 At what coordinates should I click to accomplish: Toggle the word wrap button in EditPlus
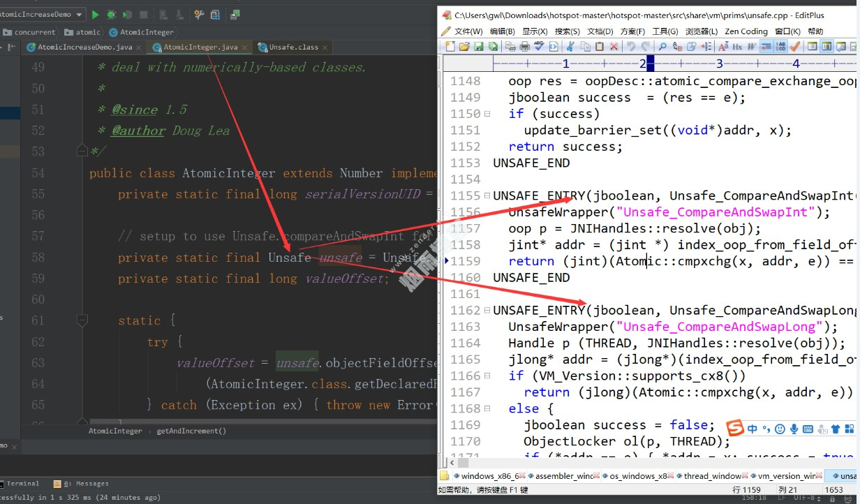coord(766,47)
